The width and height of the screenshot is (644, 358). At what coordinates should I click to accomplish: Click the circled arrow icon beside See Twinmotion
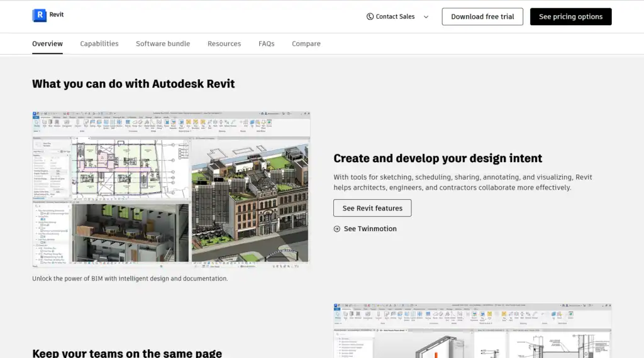coord(337,229)
